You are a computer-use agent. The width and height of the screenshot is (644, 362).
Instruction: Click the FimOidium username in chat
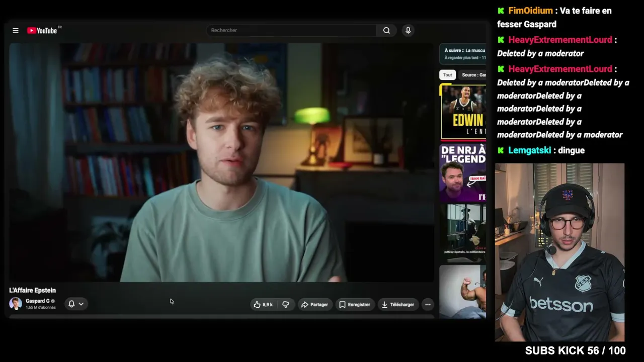[530, 11]
